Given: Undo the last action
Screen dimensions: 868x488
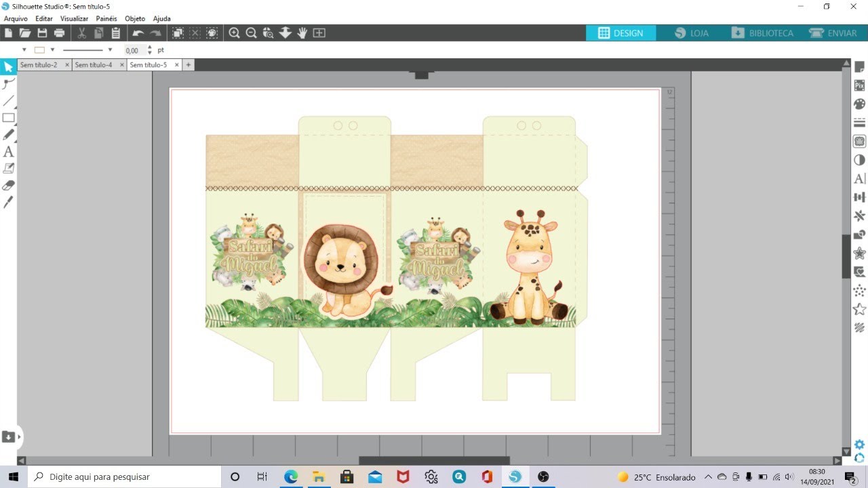Looking at the screenshot, I should pos(138,33).
